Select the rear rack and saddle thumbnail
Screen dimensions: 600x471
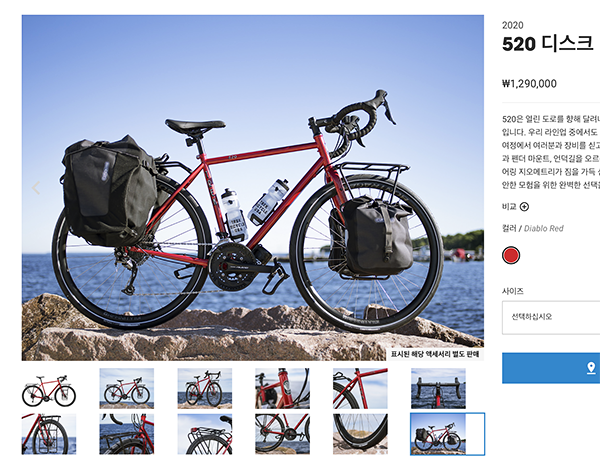tap(205, 434)
